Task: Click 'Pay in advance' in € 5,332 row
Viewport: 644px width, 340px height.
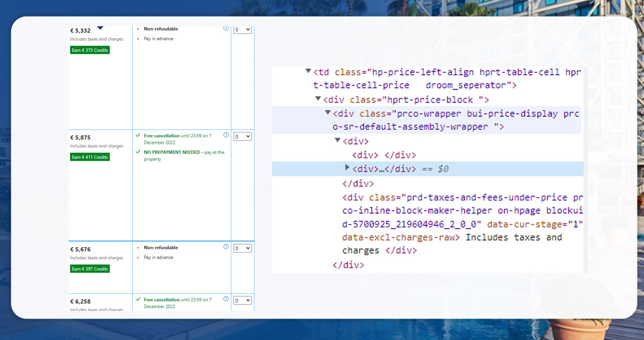Action: [159, 39]
